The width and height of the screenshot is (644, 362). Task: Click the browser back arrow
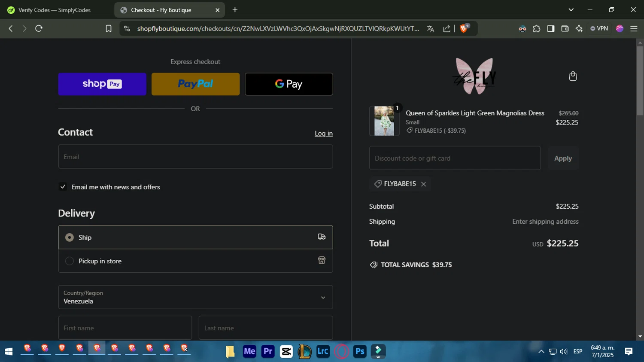11,28
